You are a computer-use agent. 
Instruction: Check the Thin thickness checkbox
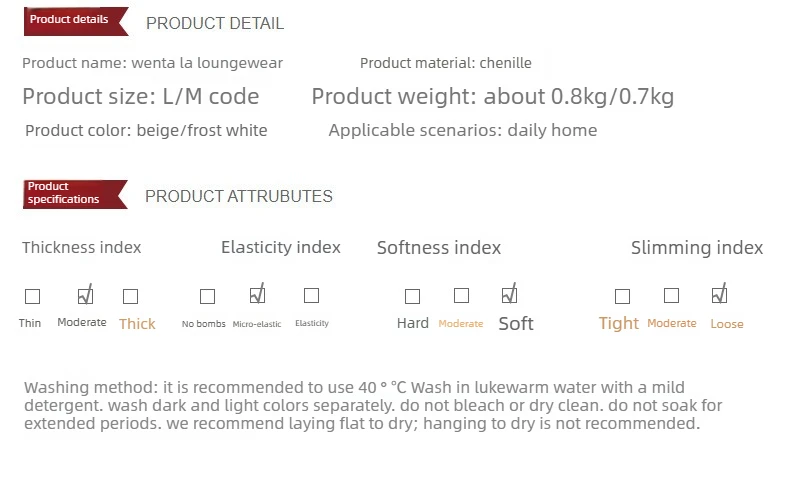click(32, 296)
